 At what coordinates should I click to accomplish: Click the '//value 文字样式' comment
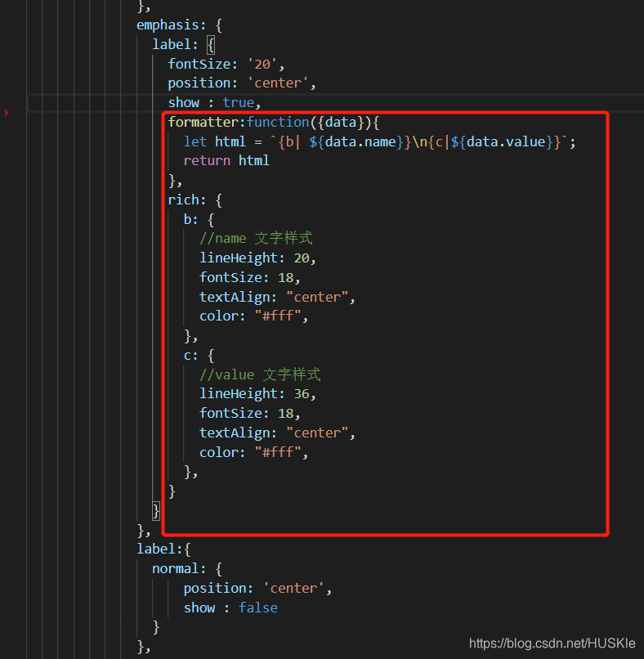coord(260,374)
